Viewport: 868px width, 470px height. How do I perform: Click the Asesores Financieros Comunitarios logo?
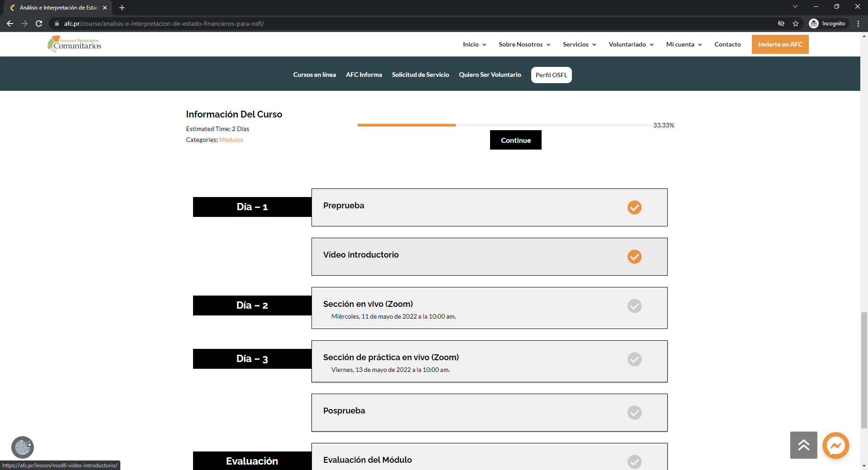pos(75,44)
